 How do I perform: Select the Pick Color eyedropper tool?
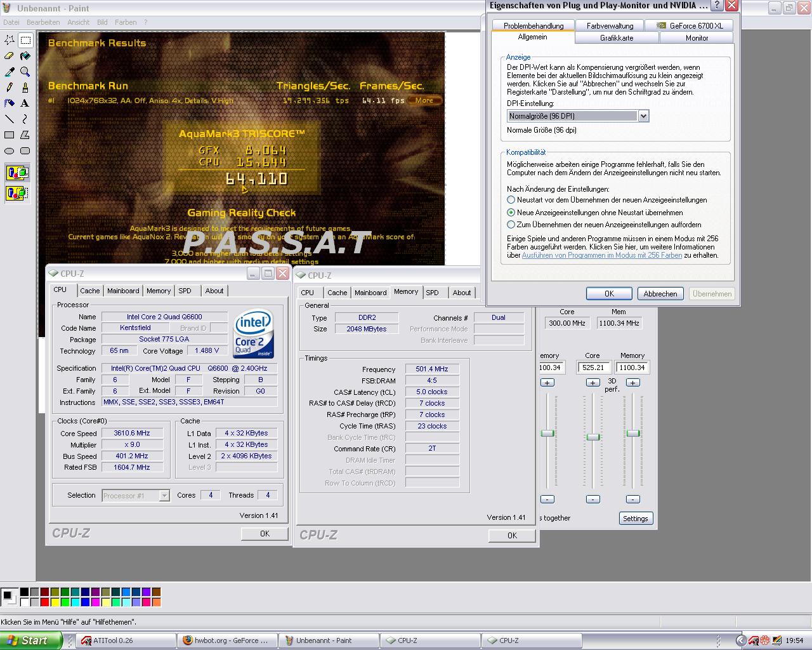click(x=10, y=72)
